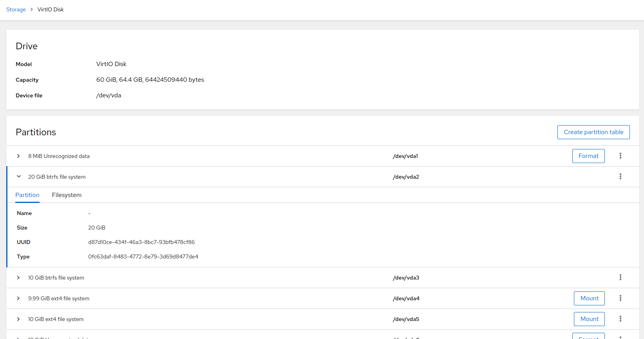Open kebab menu for /dev/vda1 partition
644x339 pixels.
pos(620,156)
